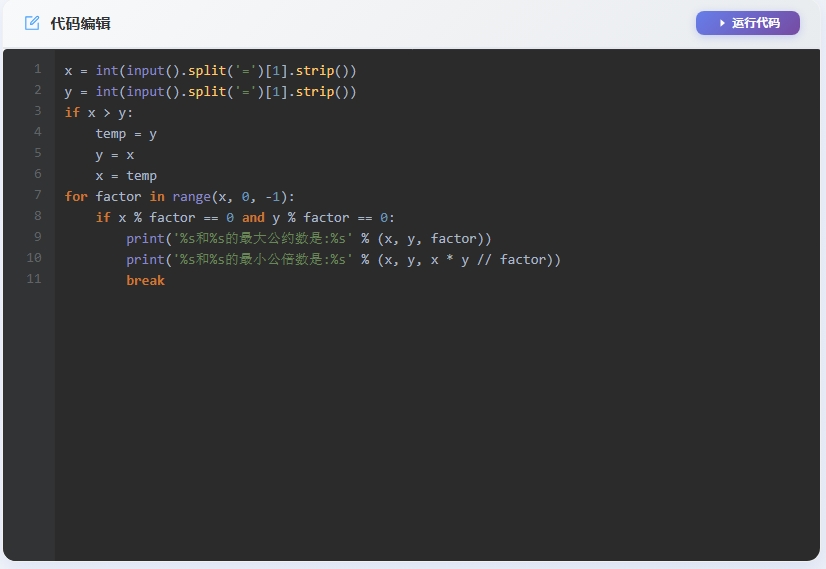
Task: Click the 代码编辑 panel title
Action: [x=80, y=23]
